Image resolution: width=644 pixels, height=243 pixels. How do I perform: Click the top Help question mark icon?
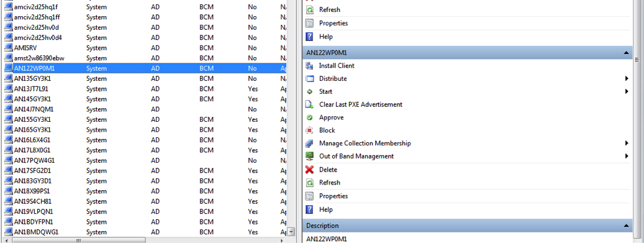[x=310, y=37]
